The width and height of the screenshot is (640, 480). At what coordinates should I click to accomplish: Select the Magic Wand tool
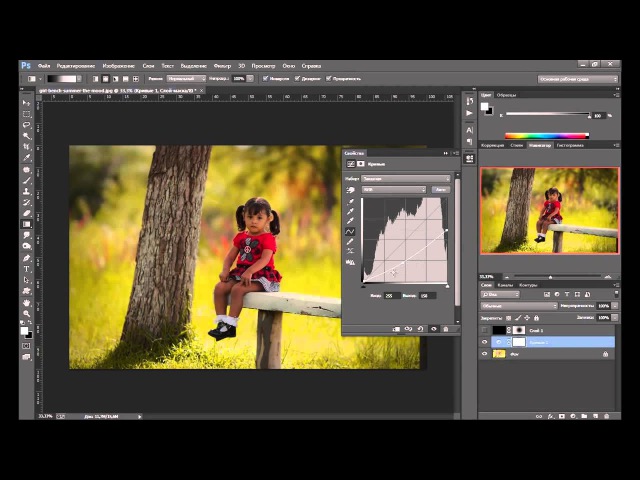27,136
